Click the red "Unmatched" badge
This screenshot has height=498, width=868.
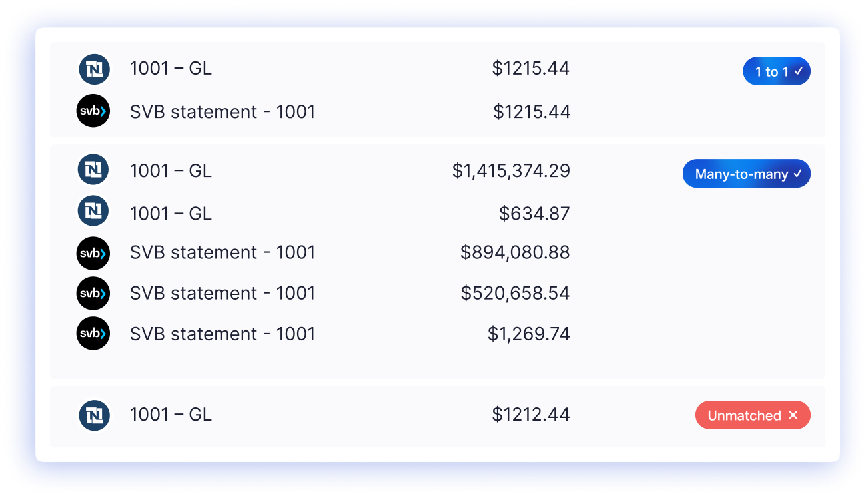point(752,415)
